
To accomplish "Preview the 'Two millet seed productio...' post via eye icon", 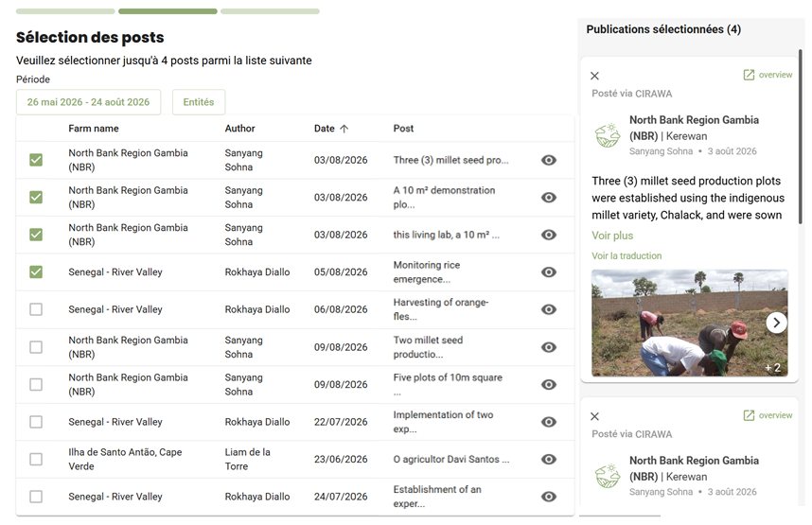I will tap(548, 347).
